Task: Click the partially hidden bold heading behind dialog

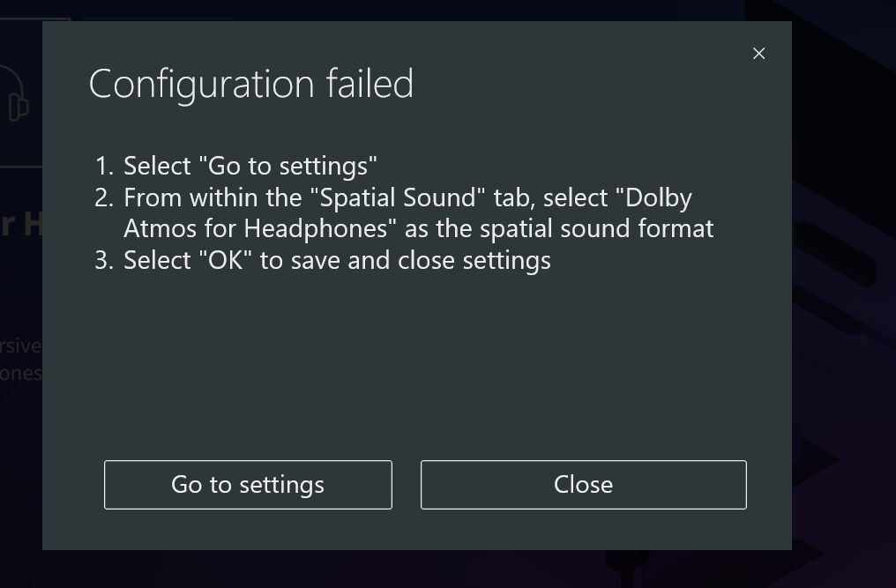Action: (x=19, y=225)
